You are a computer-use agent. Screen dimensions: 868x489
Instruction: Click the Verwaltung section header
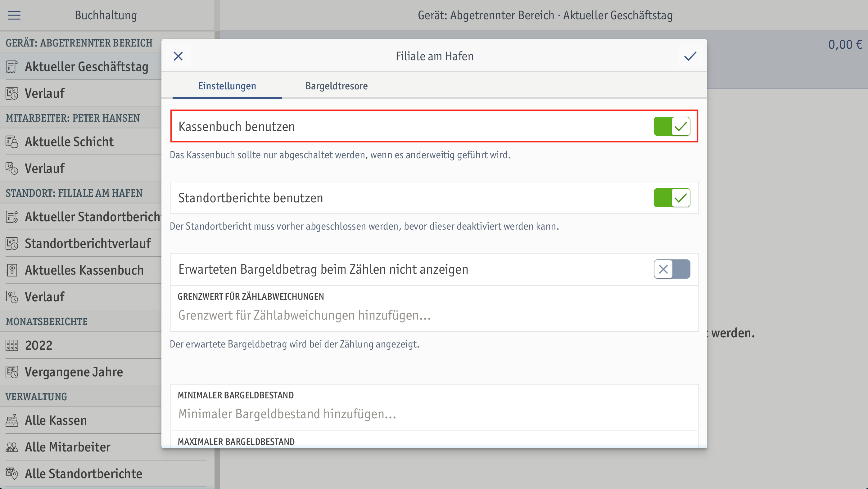pyautogui.click(x=36, y=397)
